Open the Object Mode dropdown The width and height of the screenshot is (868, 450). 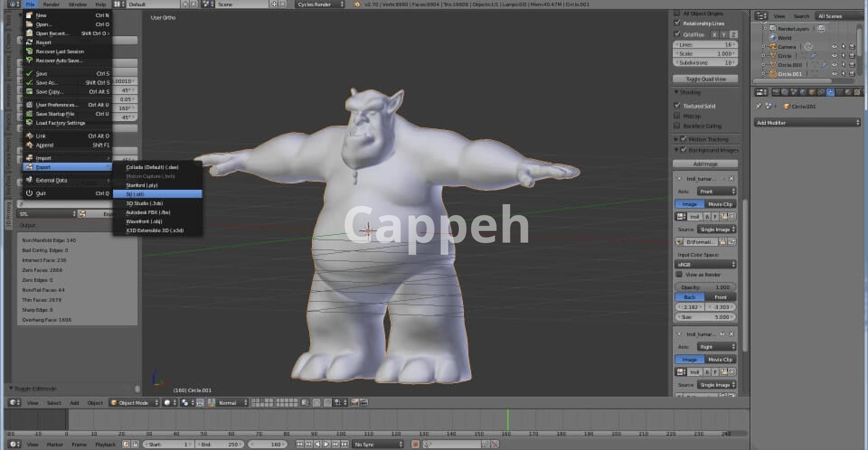[x=135, y=403]
